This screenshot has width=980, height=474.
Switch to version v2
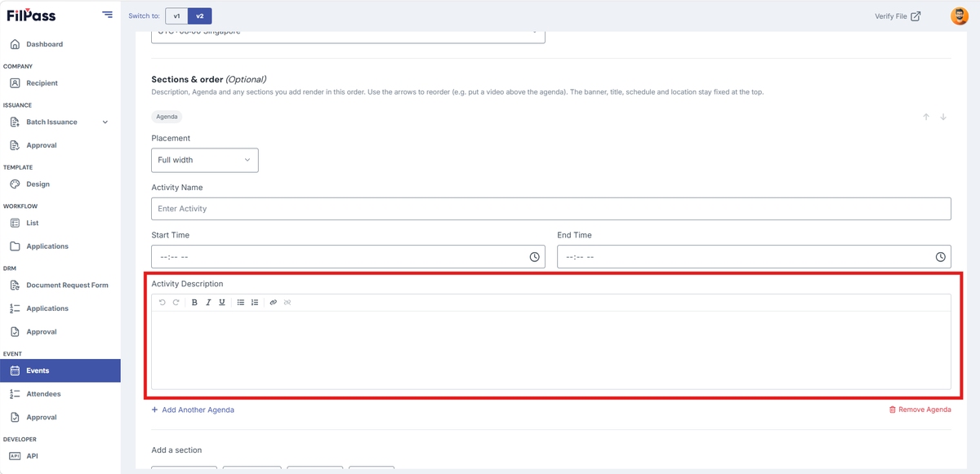tap(200, 16)
